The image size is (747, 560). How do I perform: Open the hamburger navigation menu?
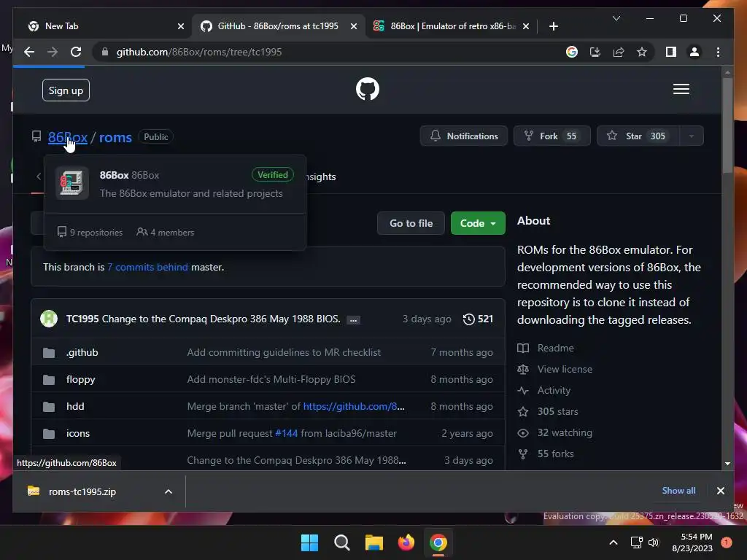point(681,89)
